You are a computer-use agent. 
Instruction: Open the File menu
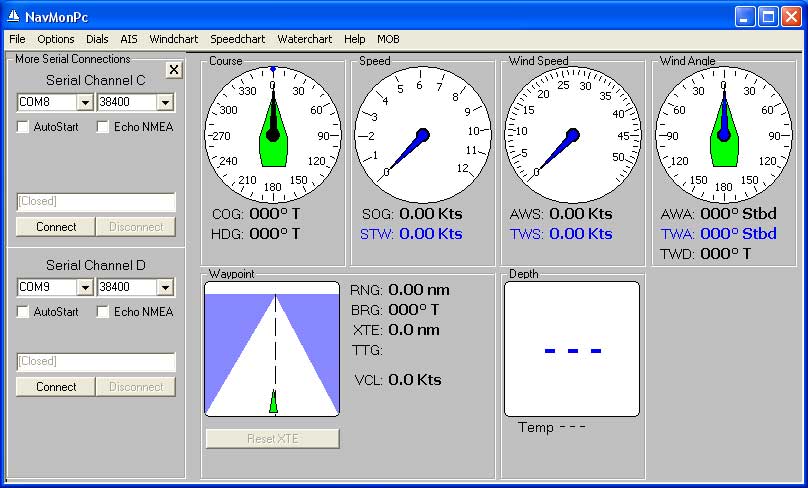click(x=17, y=39)
